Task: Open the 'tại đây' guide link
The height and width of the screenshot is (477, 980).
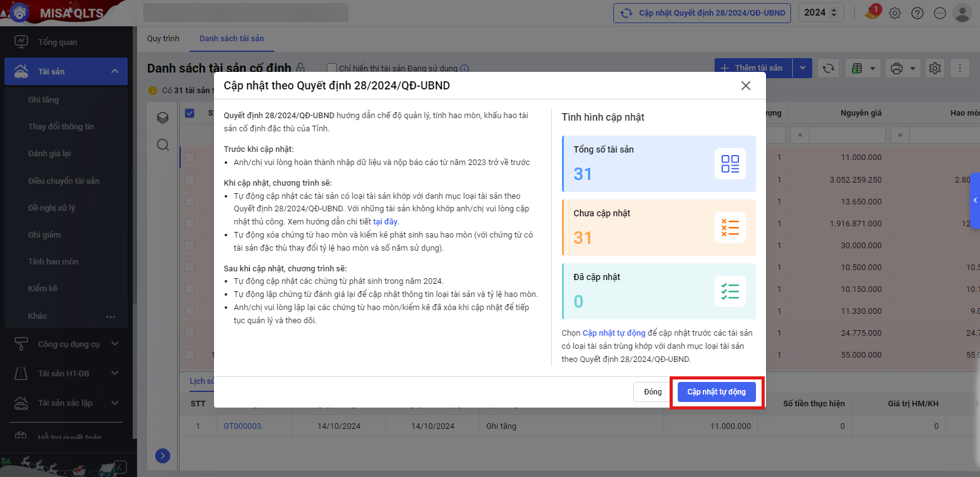Action: (x=385, y=221)
